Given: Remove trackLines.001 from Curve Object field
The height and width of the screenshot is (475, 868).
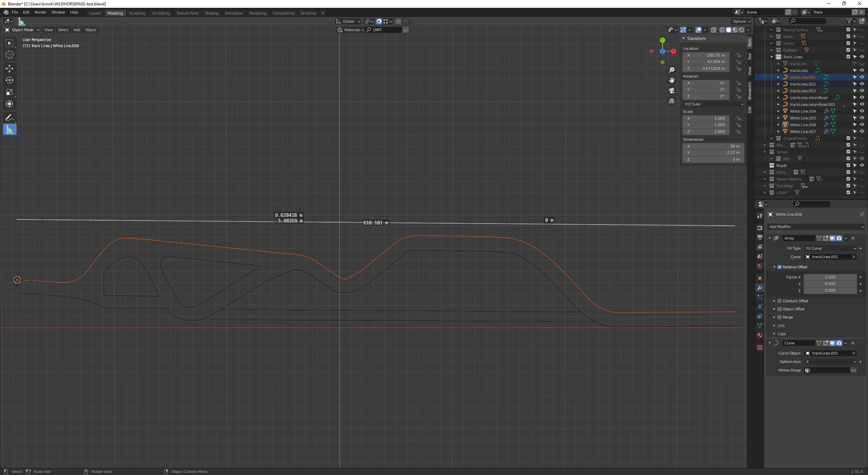Looking at the screenshot, I should pyautogui.click(x=854, y=353).
